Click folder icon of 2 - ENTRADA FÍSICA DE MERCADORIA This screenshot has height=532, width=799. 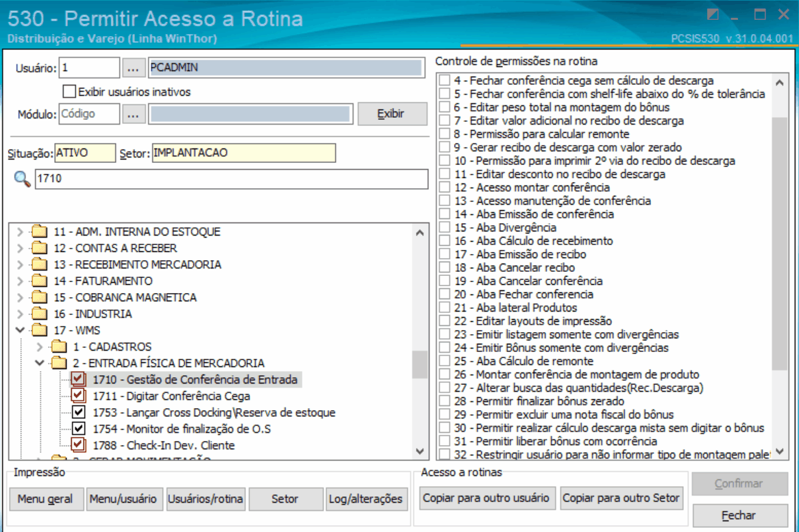coord(59,363)
